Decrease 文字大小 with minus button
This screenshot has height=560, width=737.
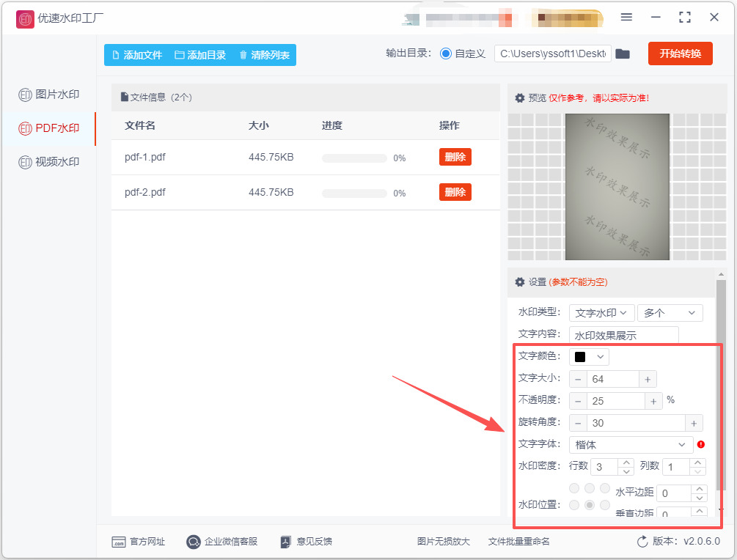click(578, 379)
